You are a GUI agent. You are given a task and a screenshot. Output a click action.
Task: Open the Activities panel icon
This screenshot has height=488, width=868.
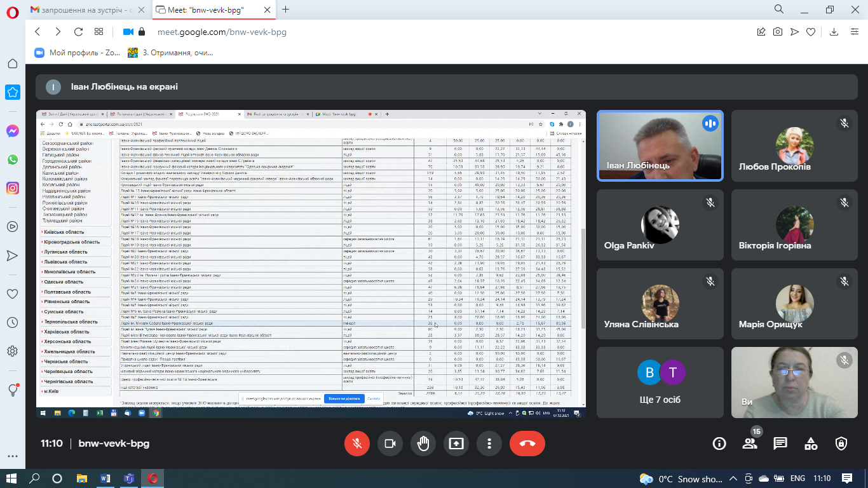pos(811,444)
